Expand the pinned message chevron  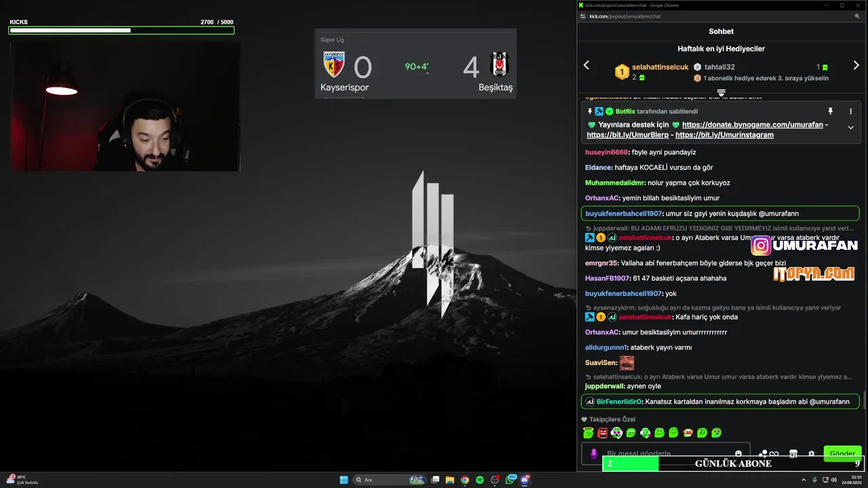[x=850, y=127]
